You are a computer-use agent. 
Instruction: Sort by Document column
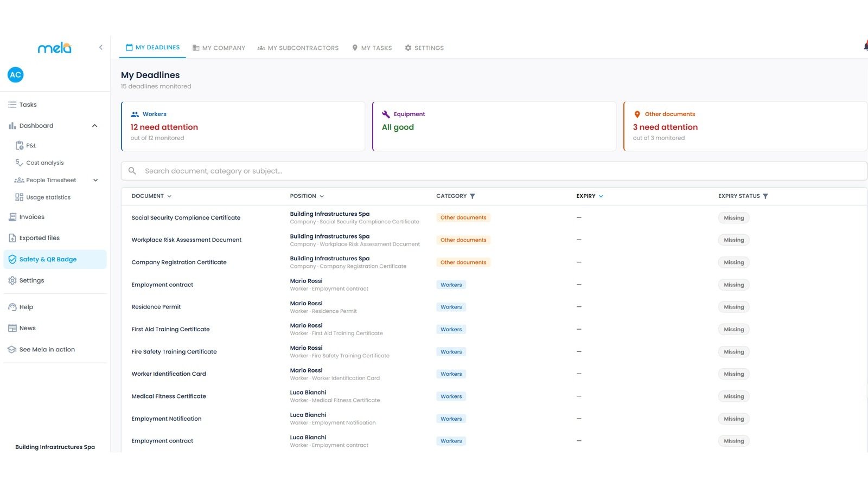coord(151,196)
